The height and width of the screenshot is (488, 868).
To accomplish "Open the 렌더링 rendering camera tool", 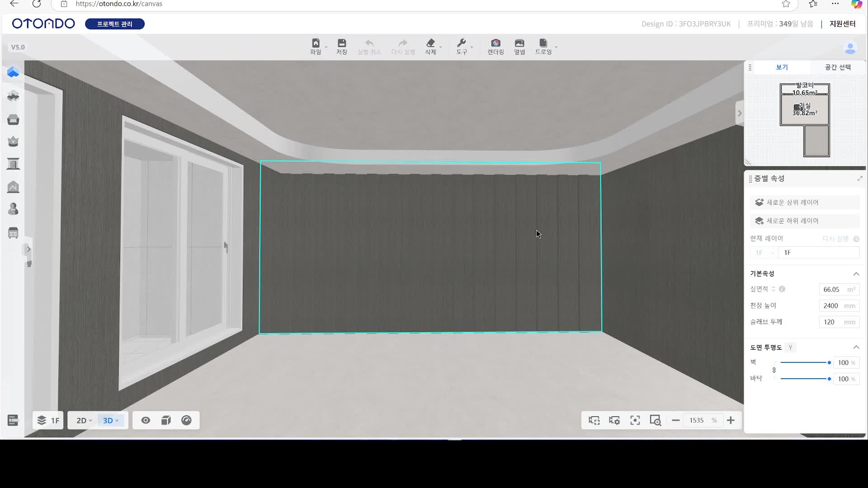I will pos(495,47).
